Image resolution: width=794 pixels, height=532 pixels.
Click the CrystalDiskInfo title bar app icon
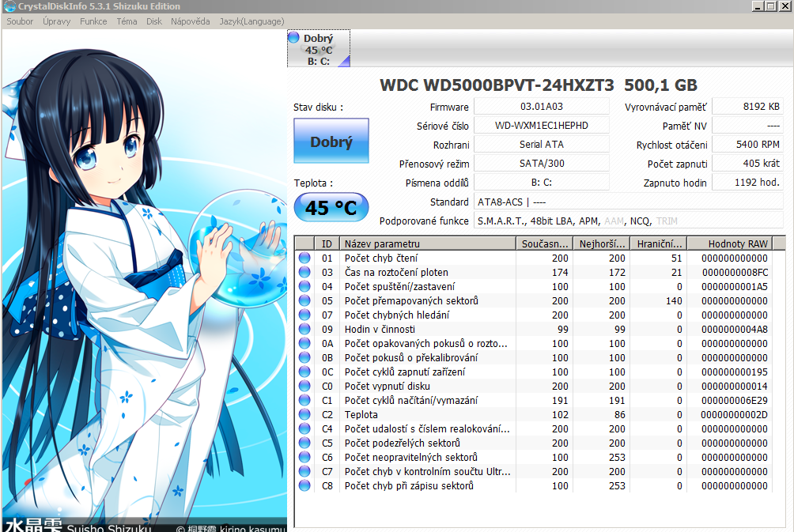9,6
